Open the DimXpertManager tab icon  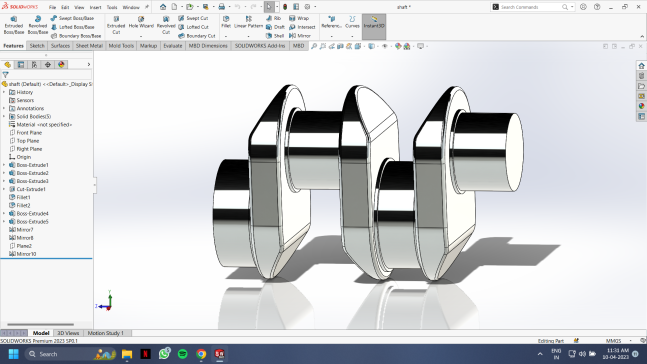(48, 65)
